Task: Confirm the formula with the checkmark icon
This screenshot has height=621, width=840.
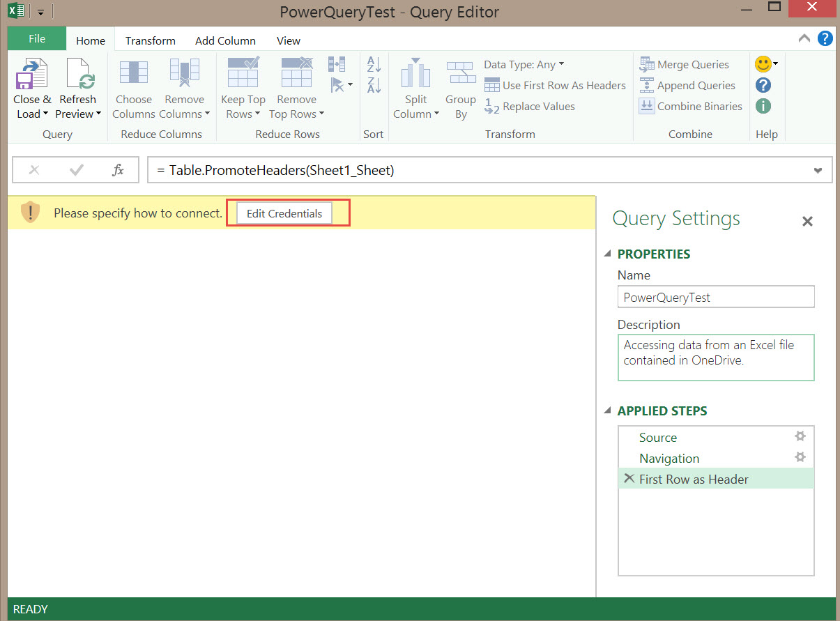Action: click(x=77, y=170)
